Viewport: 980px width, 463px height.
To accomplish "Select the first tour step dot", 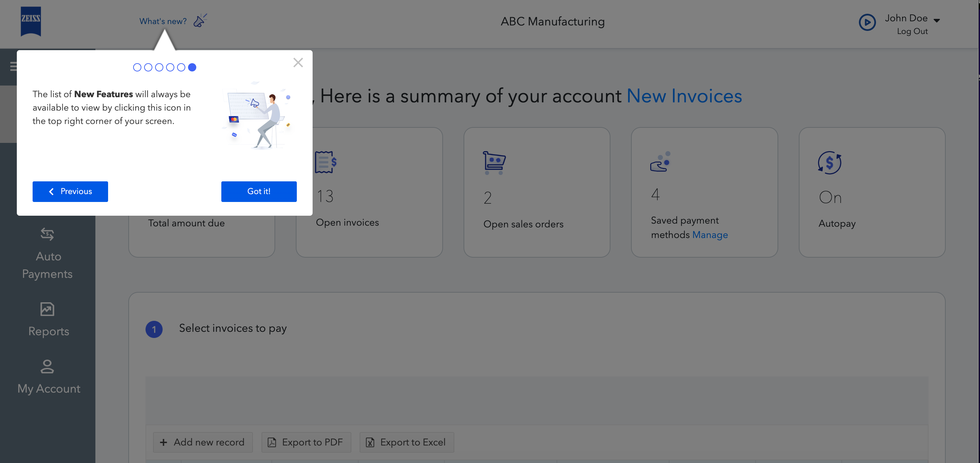I will pos(137,67).
